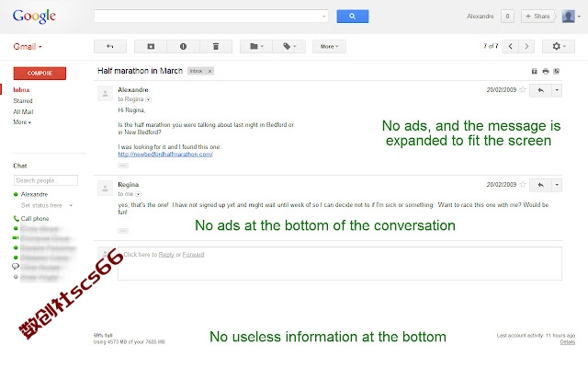Viewport: 588px width, 368px height.
Task: Click the Google search input field
Action: click(211, 17)
